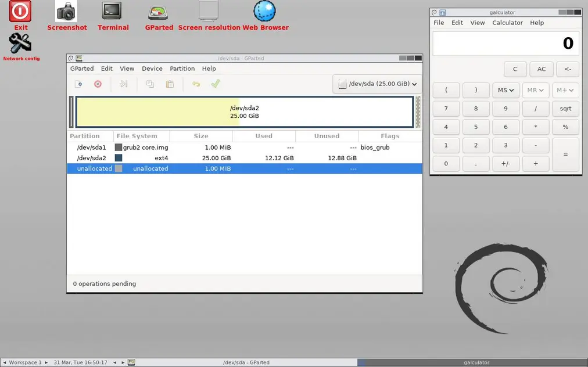The width and height of the screenshot is (588, 367).
Task: Click the percent % button
Action: tap(565, 127)
